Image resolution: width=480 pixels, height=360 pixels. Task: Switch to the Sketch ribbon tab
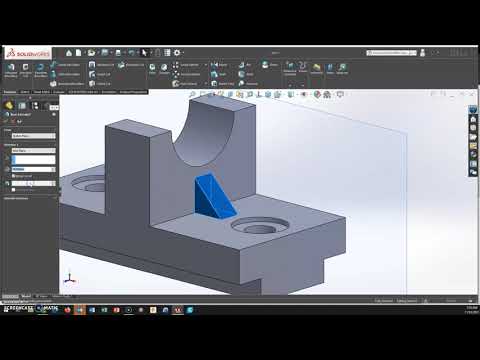coord(25,92)
